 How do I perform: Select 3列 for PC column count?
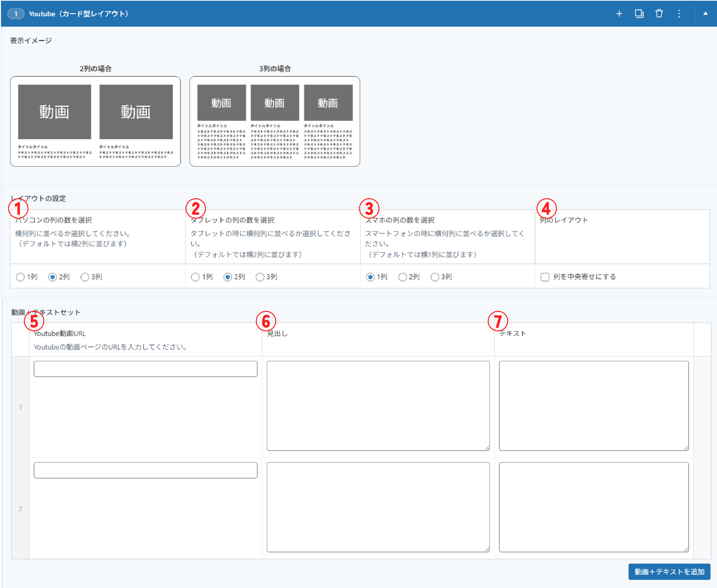[85, 277]
